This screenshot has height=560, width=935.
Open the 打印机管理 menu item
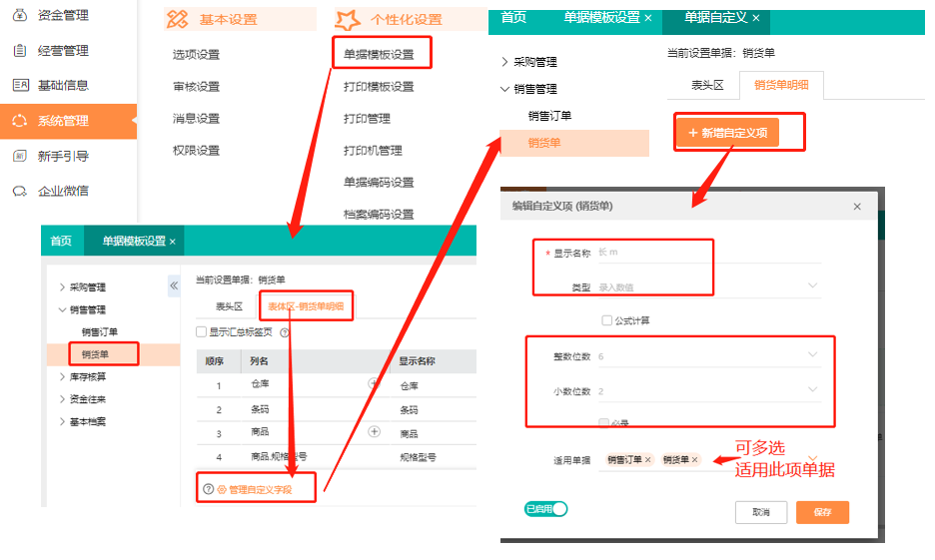[x=373, y=150]
